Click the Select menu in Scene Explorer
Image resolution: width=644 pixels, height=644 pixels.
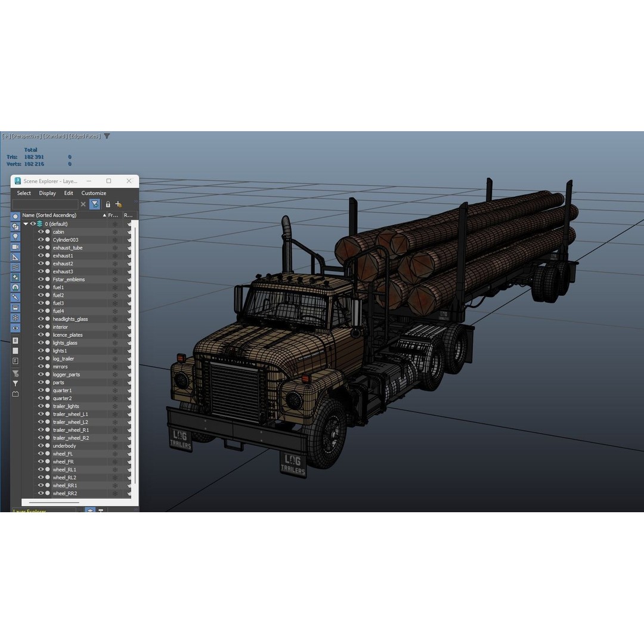pos(24,193)
